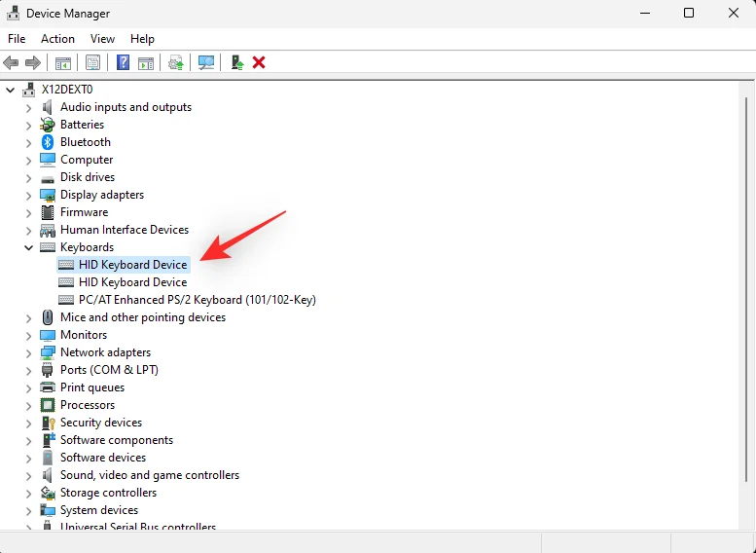Expand the Display adapters category
This screenshot has width=756, height=553.
[29, 195]
